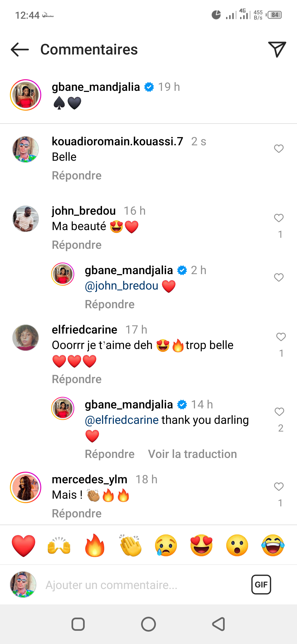Viewport: 297px width, 644px height.
Task: Tap Répondre under john_bredou's comment
Action: [77, 245]
